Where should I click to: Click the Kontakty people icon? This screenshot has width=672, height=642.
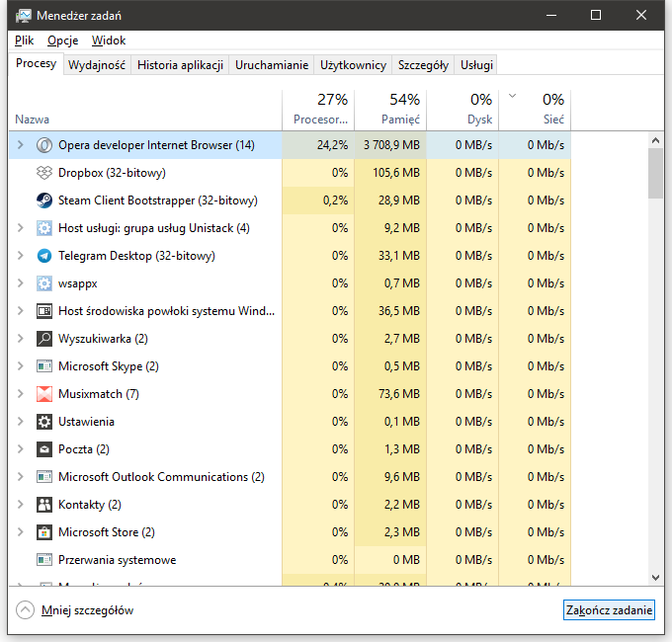44,505
